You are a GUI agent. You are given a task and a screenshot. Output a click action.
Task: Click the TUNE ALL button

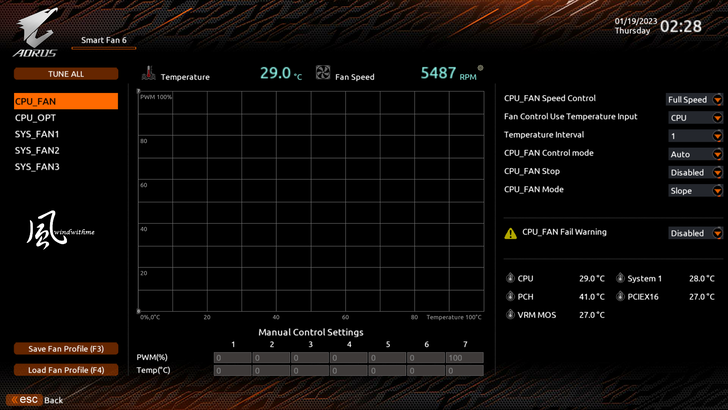pyautogui.click(x=66, y=74)
